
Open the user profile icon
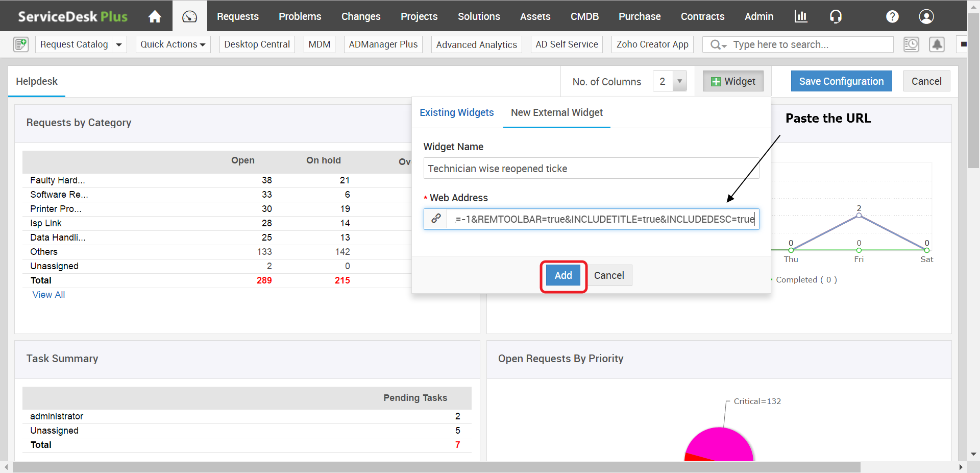pos(926,16)
